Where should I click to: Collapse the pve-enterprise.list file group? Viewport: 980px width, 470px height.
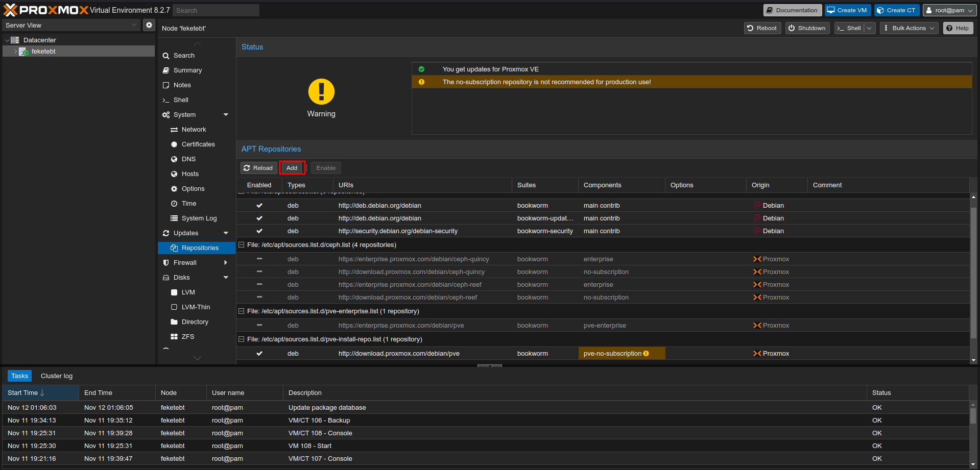(242, 311)
